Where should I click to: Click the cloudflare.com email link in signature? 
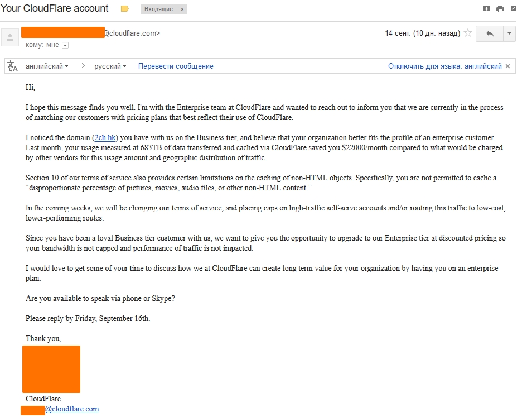72,409
